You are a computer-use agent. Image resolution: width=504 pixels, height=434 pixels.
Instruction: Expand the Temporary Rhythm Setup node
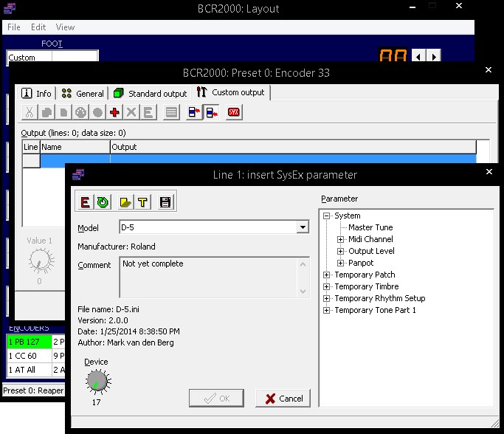(x=327, y=299)
